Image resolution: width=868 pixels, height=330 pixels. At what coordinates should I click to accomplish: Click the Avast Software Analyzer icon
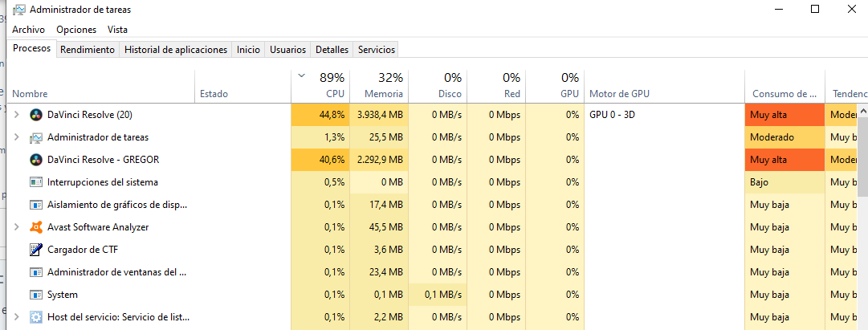(36, 227)
